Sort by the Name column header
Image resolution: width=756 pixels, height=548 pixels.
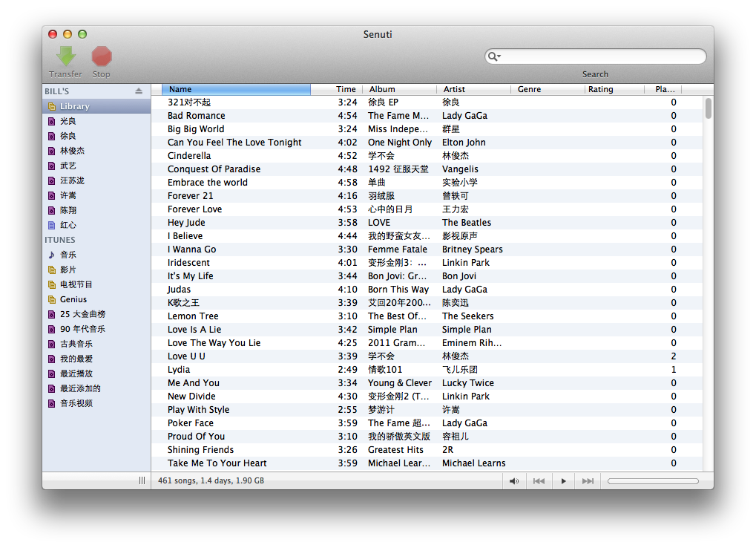pyautogui.click(x=236, y=89)
